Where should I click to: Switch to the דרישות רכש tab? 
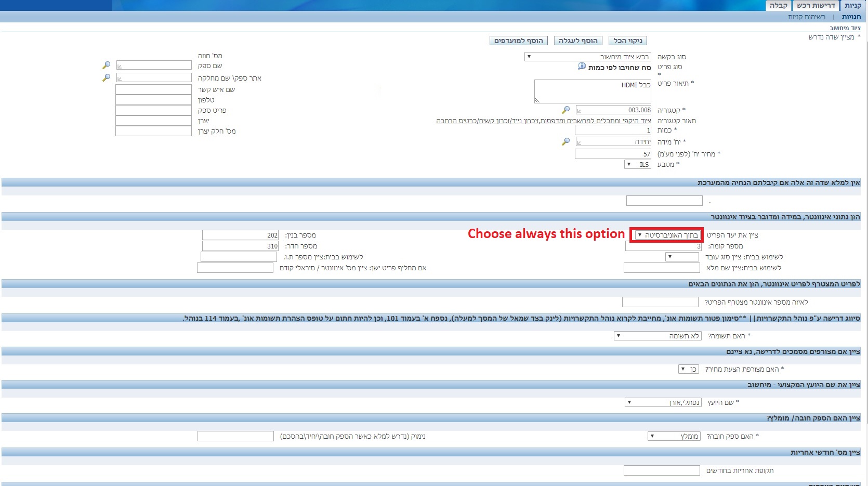816,6
